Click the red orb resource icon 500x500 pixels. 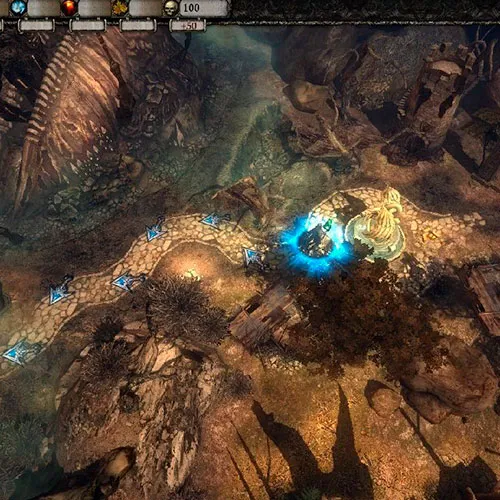(x=69, y=7)
